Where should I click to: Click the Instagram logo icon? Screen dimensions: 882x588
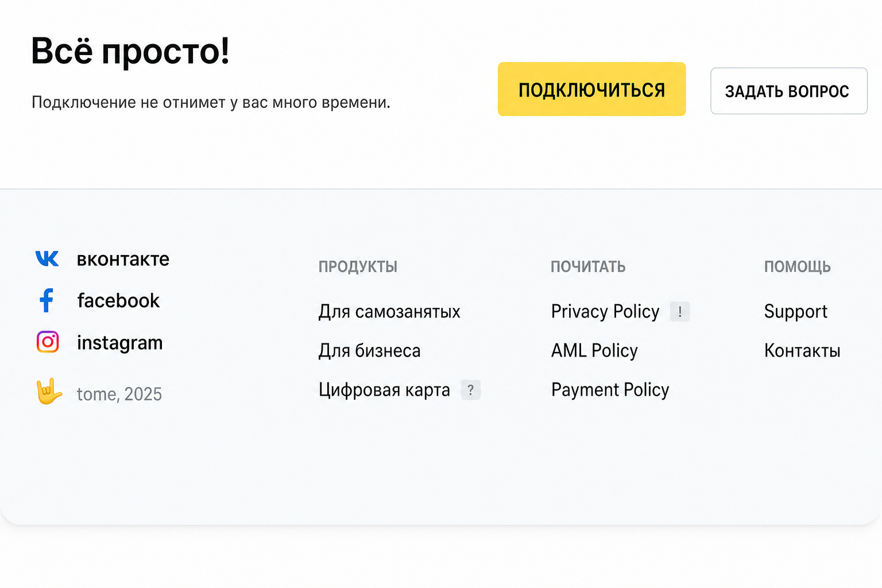[48, 342]
